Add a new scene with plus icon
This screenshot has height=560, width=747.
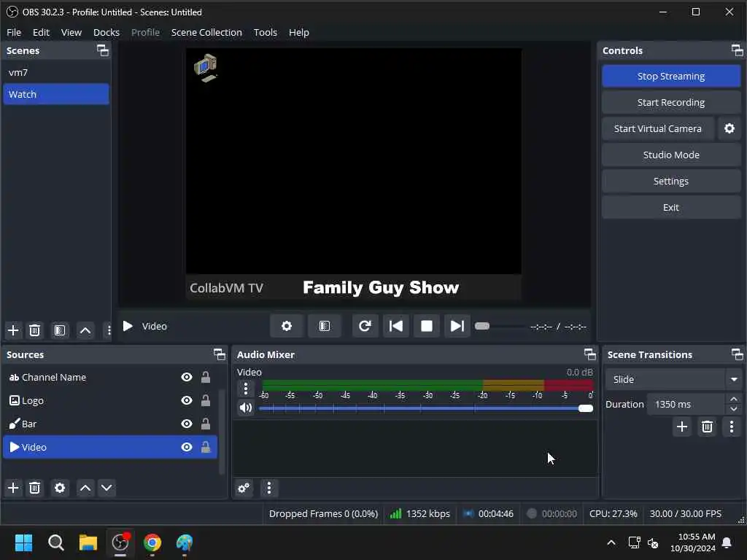13,330
